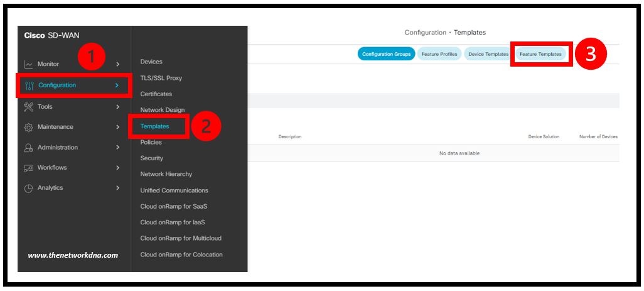Viewport: 644px width, 291px height.
Task: Click the Cisco SD-WAN logo
Action: [x=51, y=36]
